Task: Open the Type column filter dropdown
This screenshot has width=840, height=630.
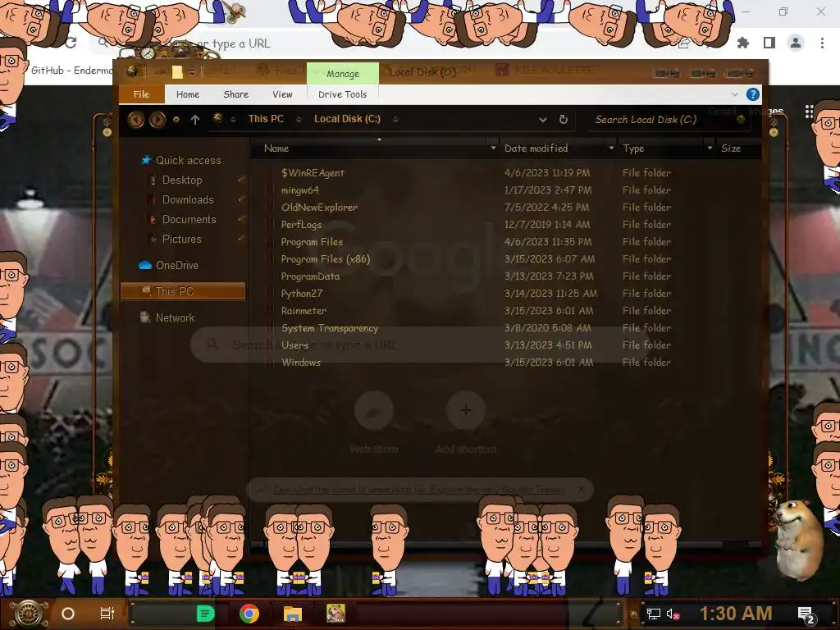Action: [x=710, y=148]
